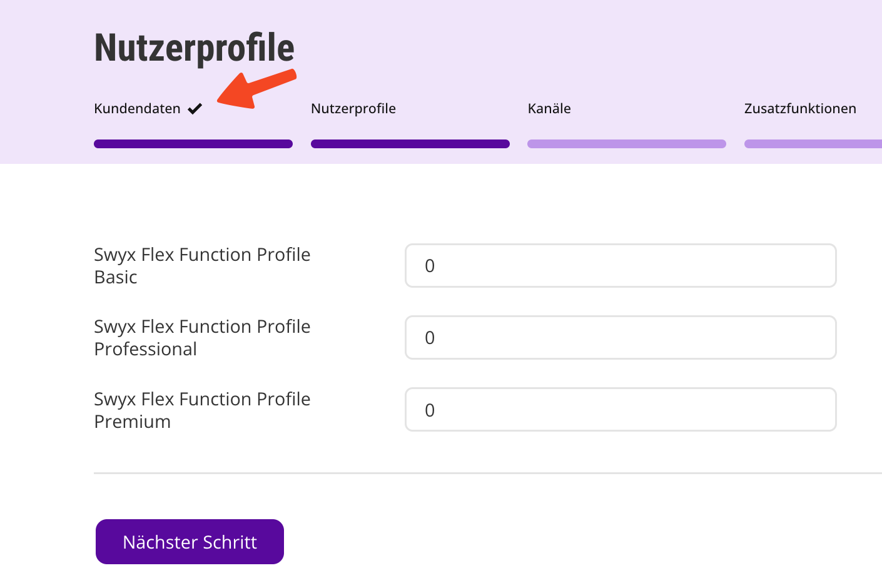Click the Swyx Flex Function Profile Basic label
882x588 pixels.
click(x=201, y=266)
